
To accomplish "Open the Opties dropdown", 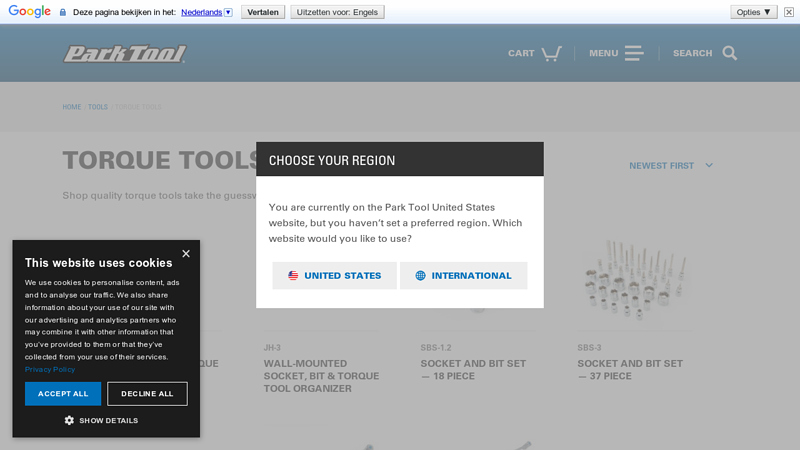I will (x=754, y=12).
